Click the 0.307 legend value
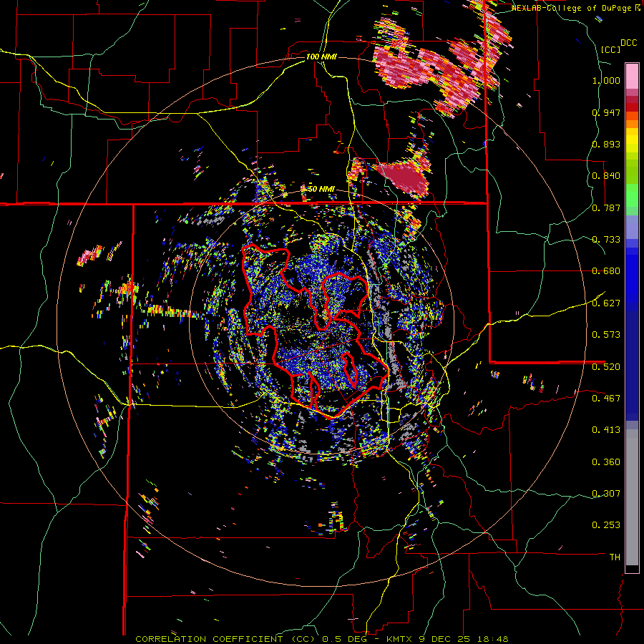Viewport: 644px width, 644px height. point(606,493)
